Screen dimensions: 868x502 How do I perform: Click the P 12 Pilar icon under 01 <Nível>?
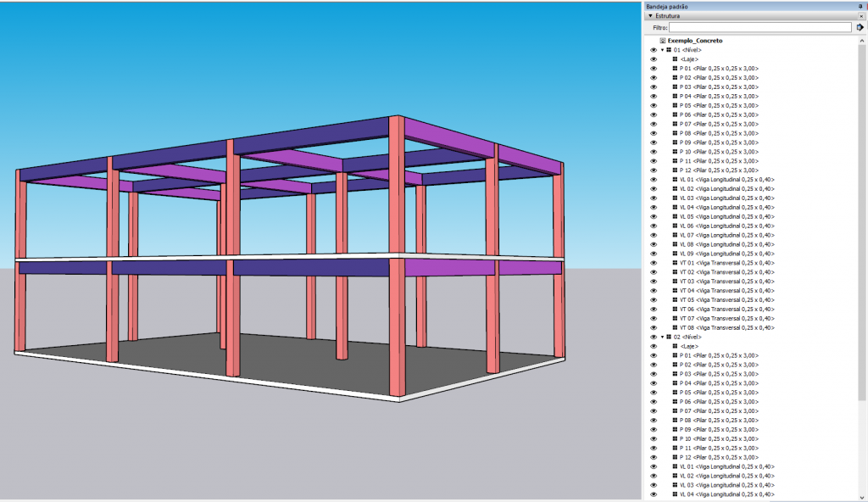pos(675,170)
